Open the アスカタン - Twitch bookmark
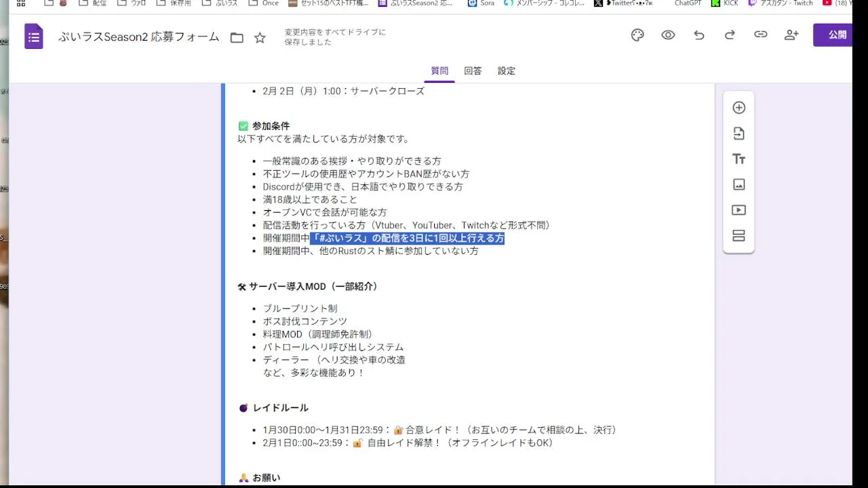This screenshot has height=488, width=868. 781,3
